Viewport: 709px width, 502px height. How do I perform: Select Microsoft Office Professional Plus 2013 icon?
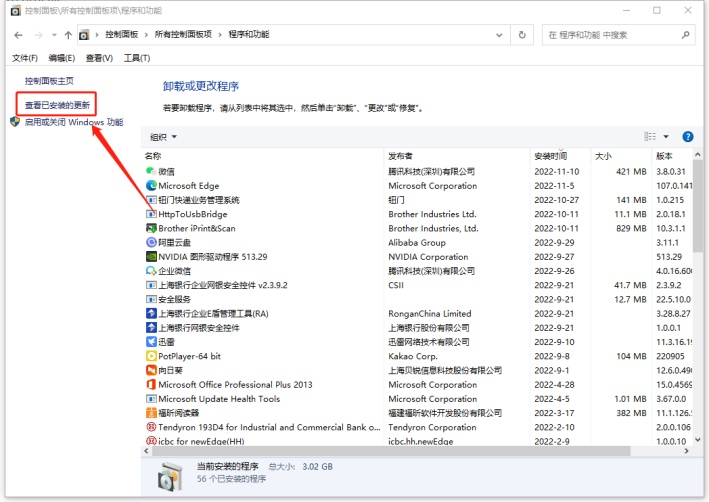coord(151,384)
